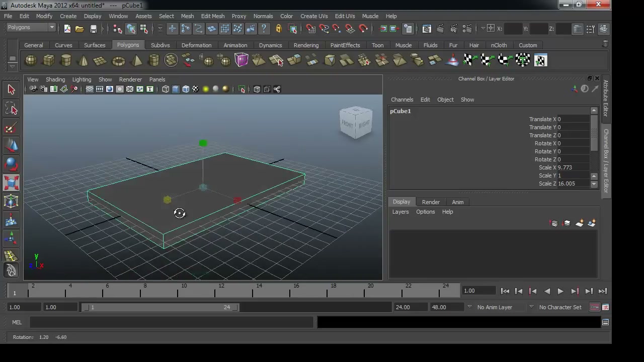Create a polygon torus from shelf
Image resolution: width=644 pixels, height=362 pixels.
(x=118, y=60)
